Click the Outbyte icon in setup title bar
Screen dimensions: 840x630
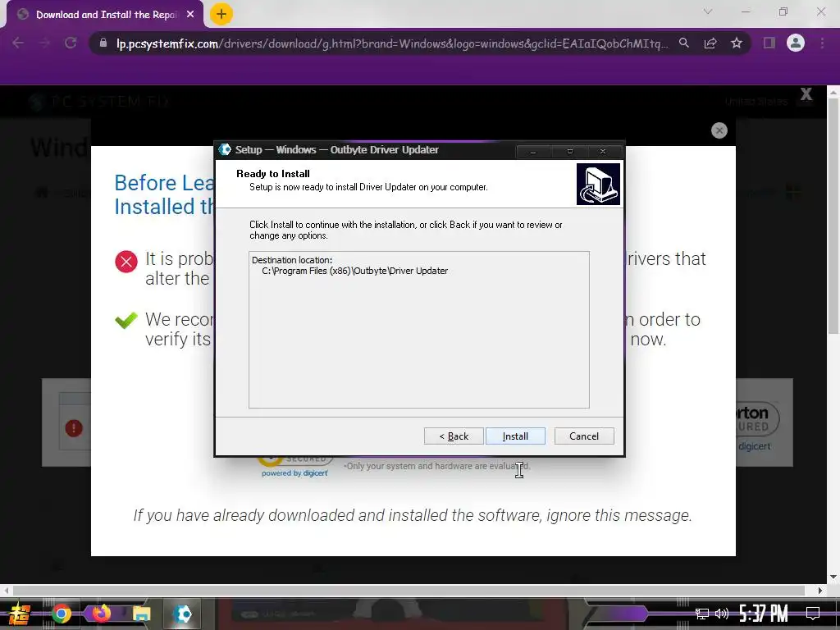coord(225,150)
